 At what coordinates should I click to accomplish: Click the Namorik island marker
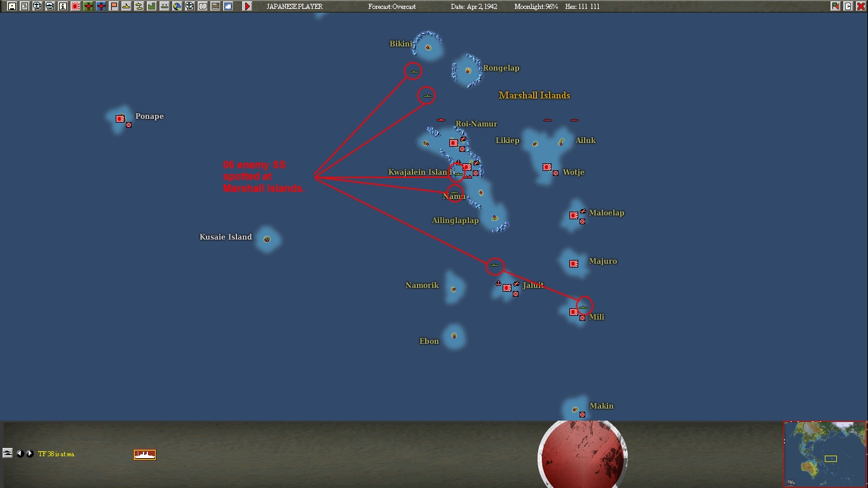(x=453, y=289)
